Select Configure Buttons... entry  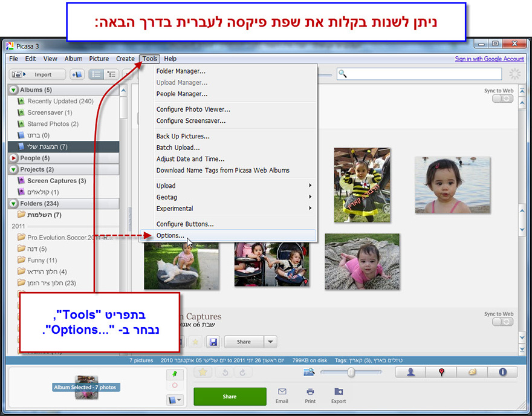click(228, 224)
